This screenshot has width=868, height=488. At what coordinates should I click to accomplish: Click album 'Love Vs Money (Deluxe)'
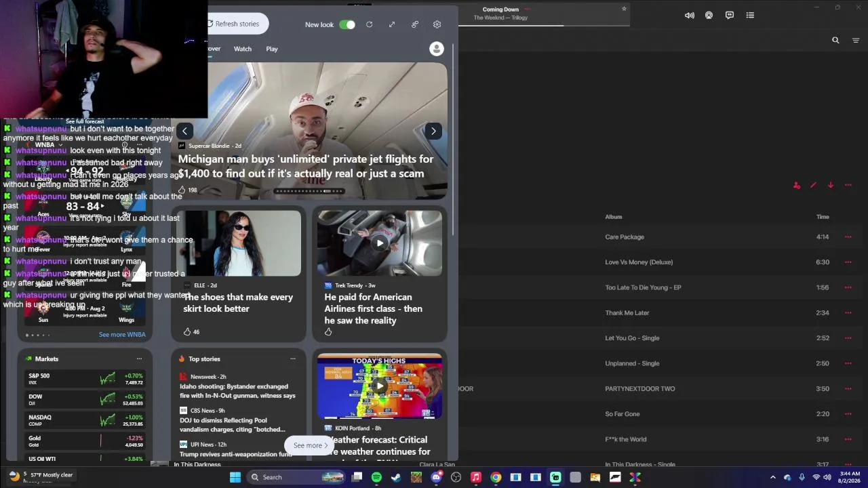[639, 262]
